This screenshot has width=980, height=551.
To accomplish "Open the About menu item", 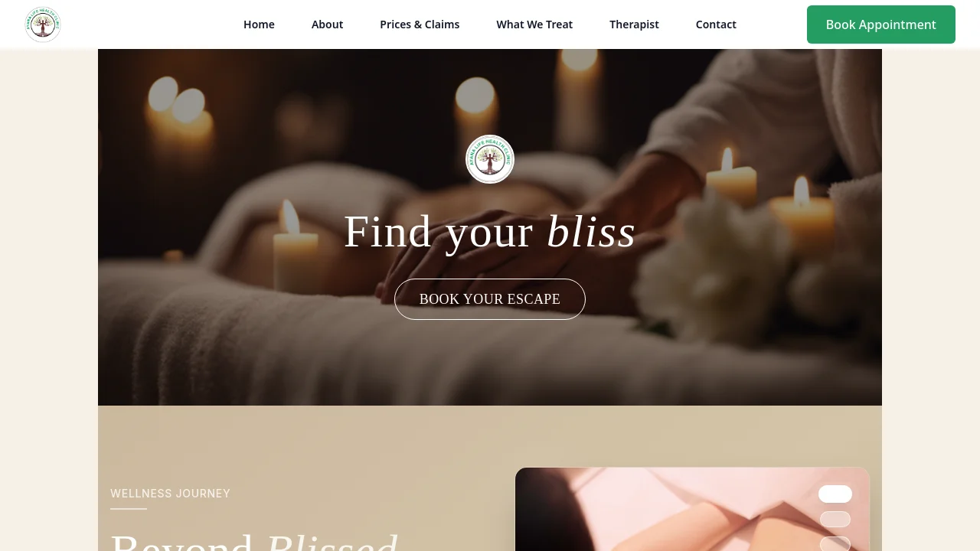I will pyautogui.click(x=327, y=24).
